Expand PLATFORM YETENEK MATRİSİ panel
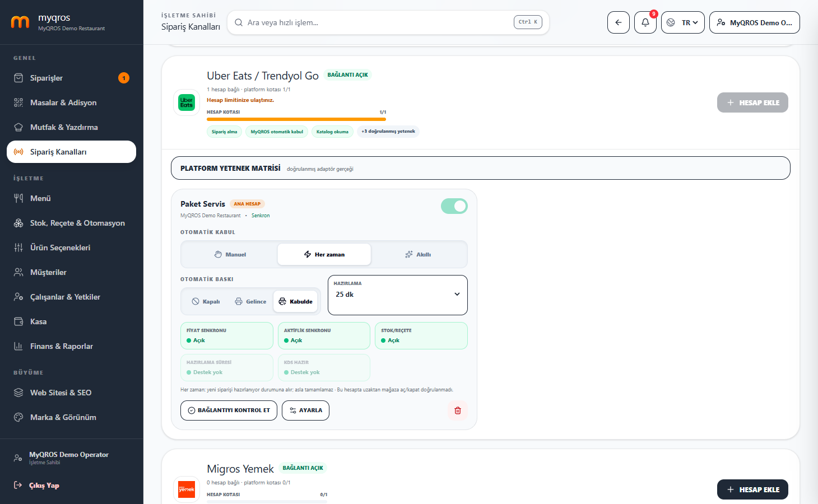 pos(481,168)
